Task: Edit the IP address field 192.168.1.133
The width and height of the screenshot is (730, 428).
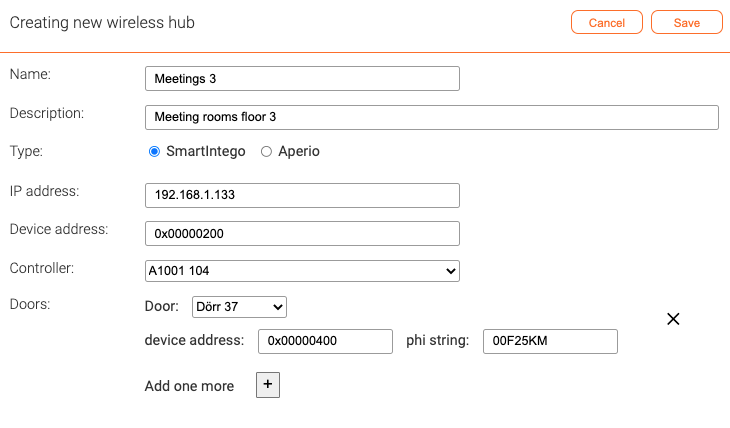Action: tap(302, 195)
